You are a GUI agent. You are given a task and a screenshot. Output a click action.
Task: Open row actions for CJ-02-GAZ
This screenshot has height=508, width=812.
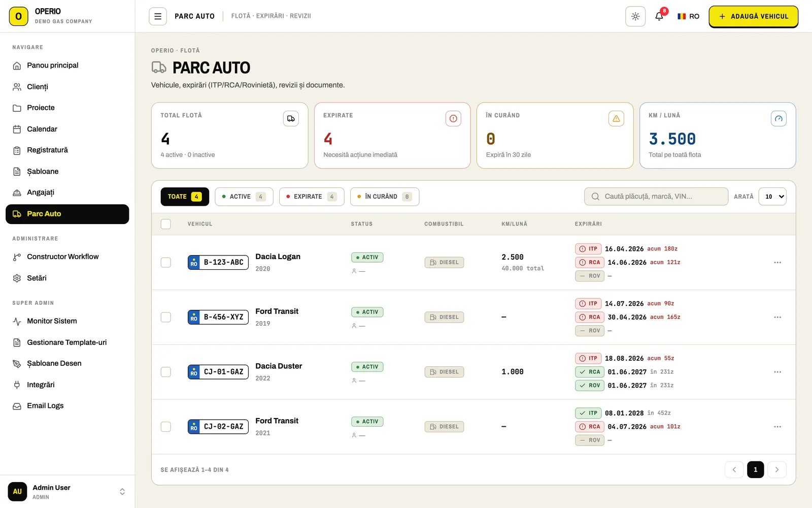pos(777,427)
